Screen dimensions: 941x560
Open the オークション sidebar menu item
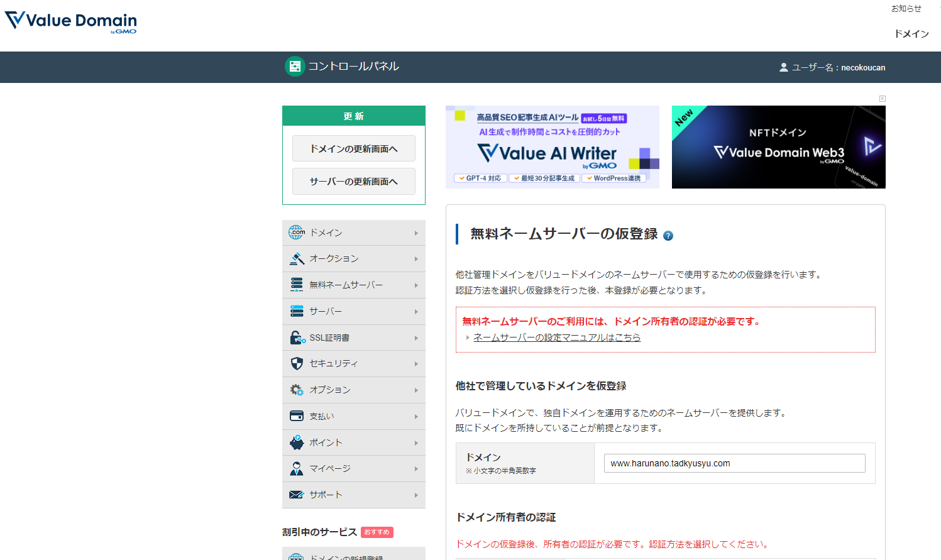click(x=354, y=259)
